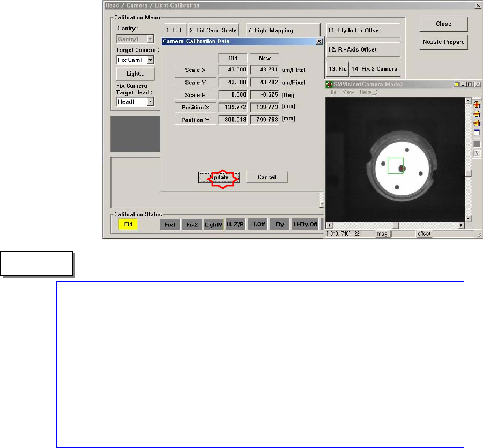Click the Position Y label button
Screen dimensions: 483x448
click(195, 120)
